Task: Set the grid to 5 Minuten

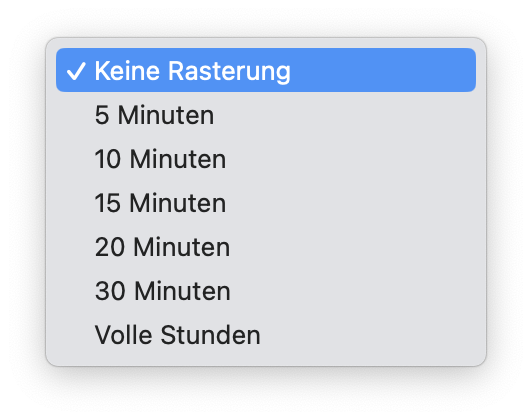Action: tap(266, 115)
